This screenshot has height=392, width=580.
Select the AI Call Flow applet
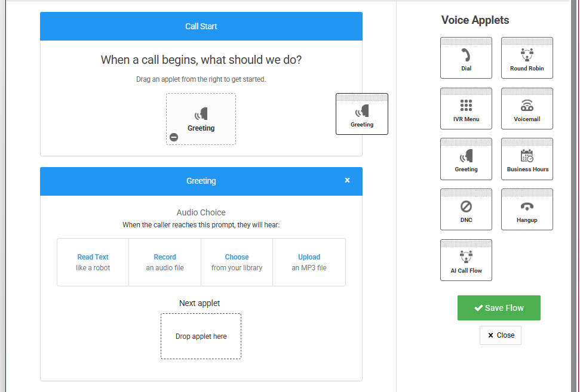pyautogui.click(x=466, y=261)
